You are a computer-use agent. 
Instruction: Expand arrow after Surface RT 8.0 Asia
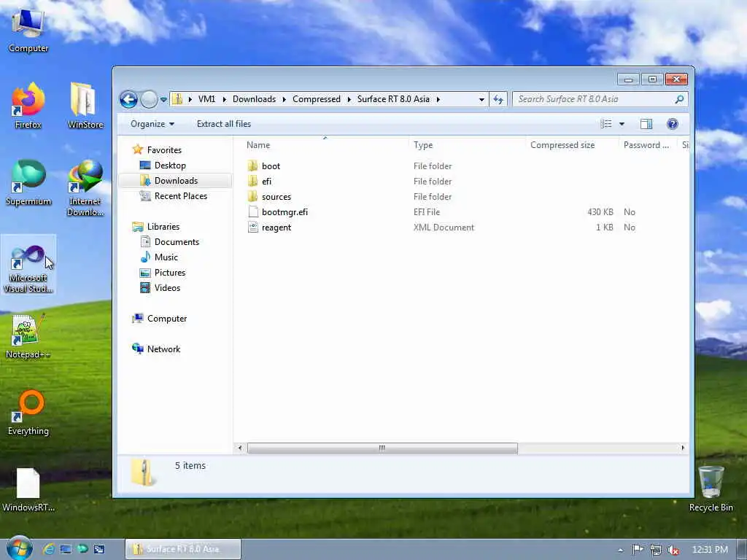pos(438,99)
